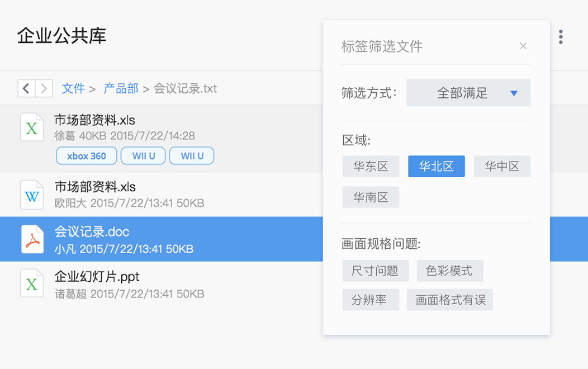Click the forward navigation arrow

point(44,88)
